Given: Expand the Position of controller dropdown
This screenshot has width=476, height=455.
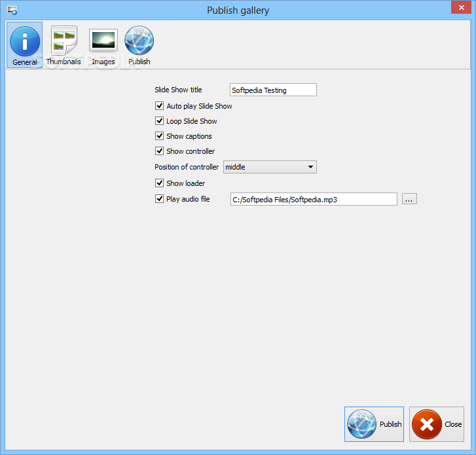Looking at the screenshot, I should pos(270,167).
